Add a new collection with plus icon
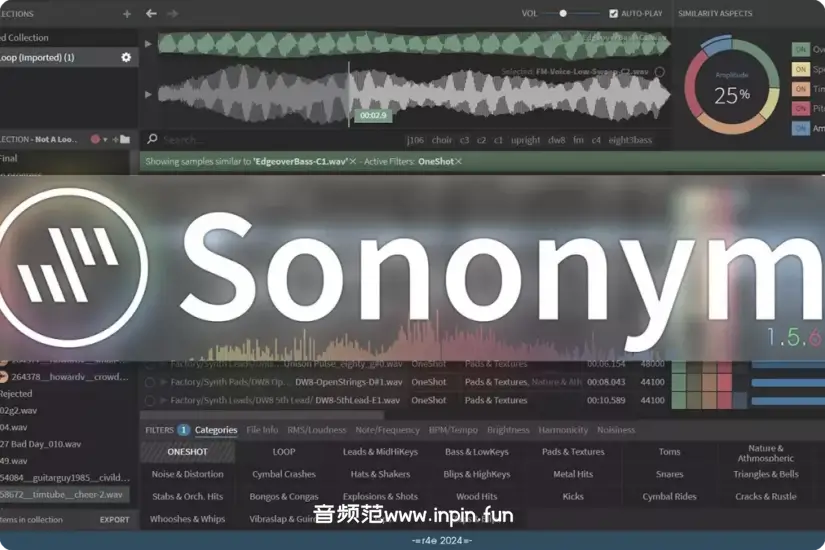This screenshot has height=550, width=825. click(x=126, y=14)
